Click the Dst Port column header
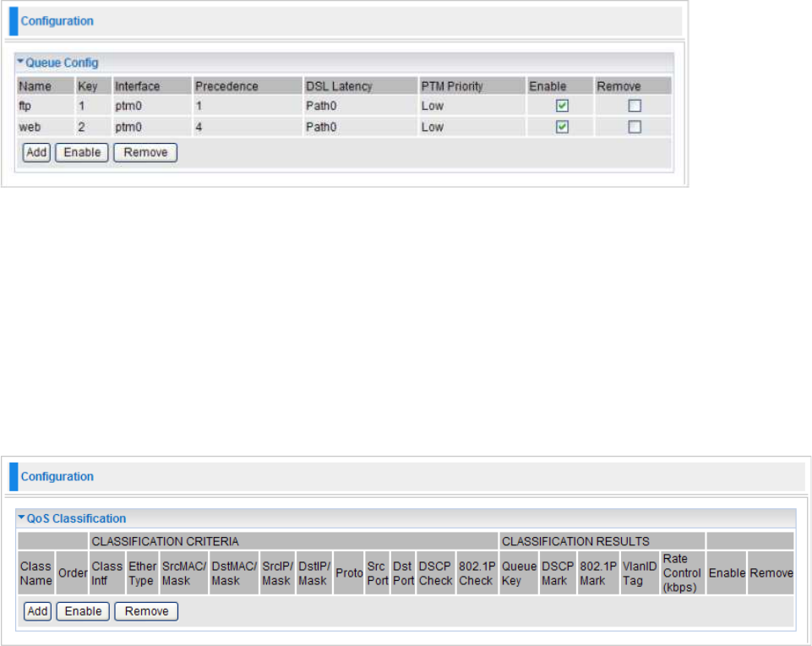This screenshot has height=646, width=812. click(x=403, y=573)
